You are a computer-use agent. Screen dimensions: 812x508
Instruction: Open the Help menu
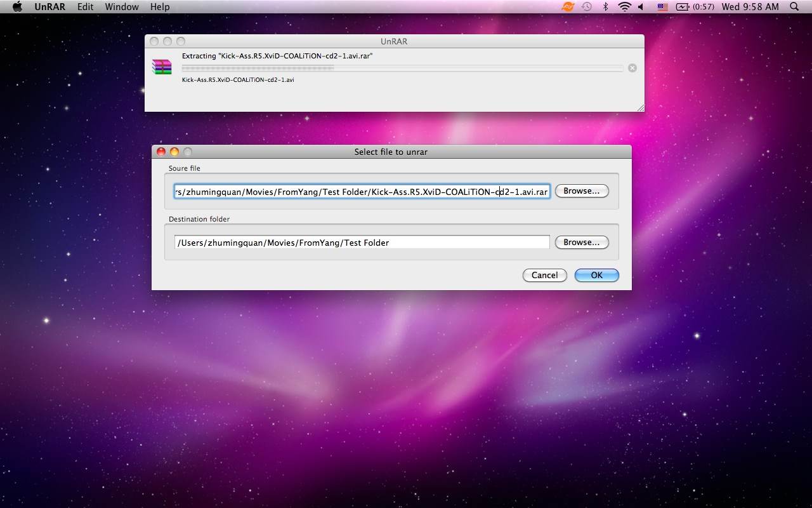point(160,7)
